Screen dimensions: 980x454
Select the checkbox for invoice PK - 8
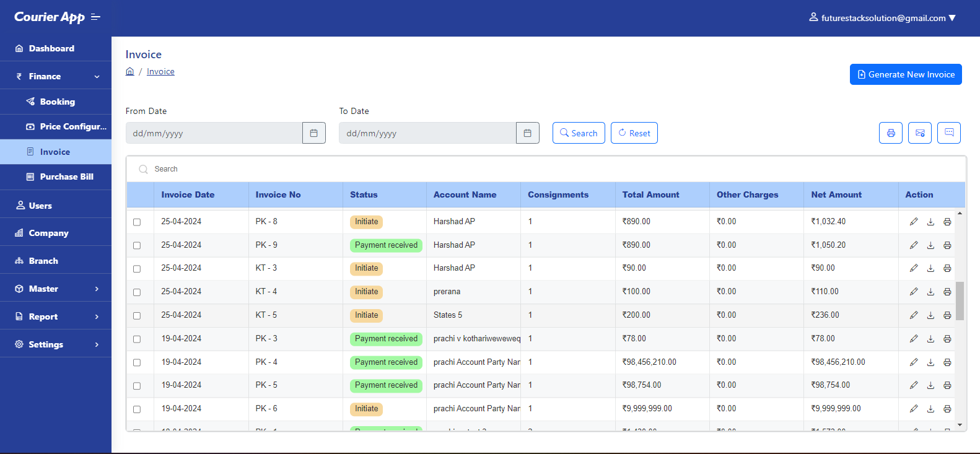click(137, 222)
